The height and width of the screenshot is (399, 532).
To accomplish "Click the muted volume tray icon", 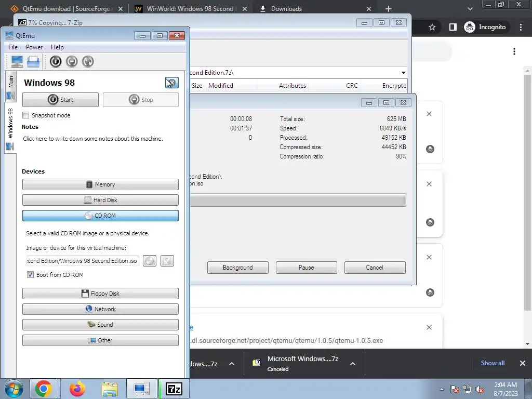I will point(480,390).
